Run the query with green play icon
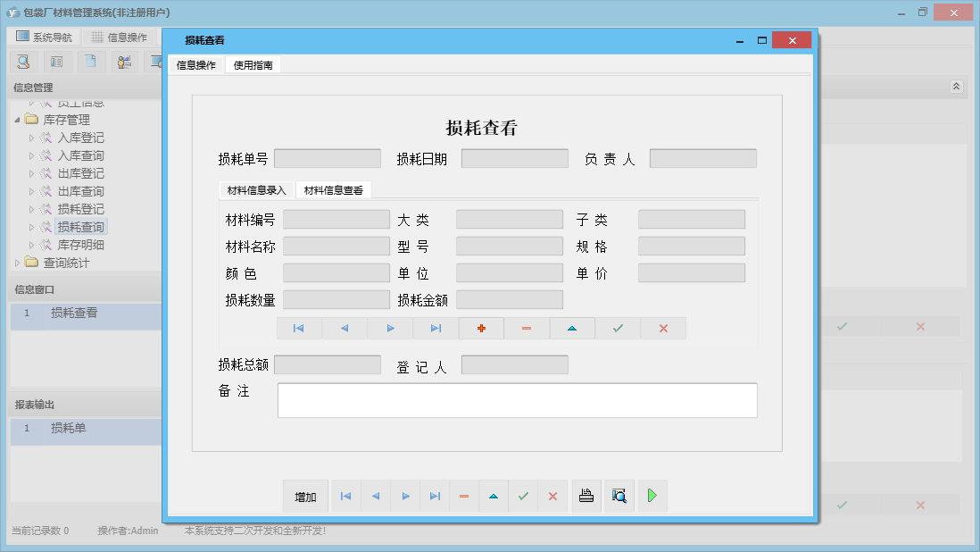This screenshot has height=552, width=980. pos(652,496)
